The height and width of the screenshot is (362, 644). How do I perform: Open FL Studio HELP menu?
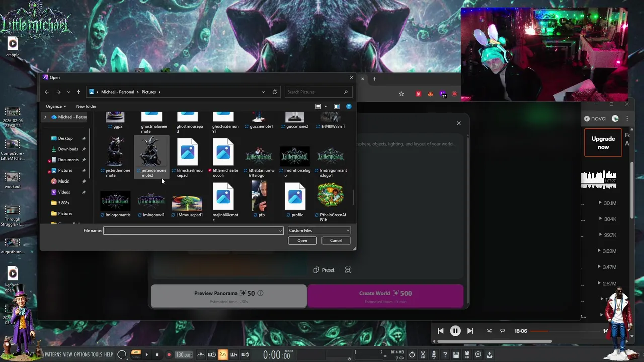[x=108, y=355]
